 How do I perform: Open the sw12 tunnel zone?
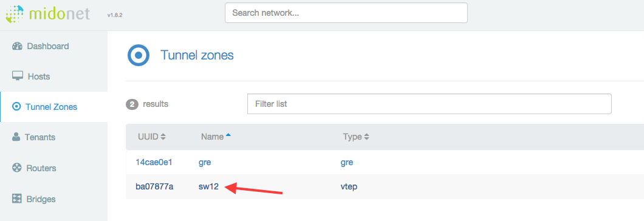coord(208,187)
